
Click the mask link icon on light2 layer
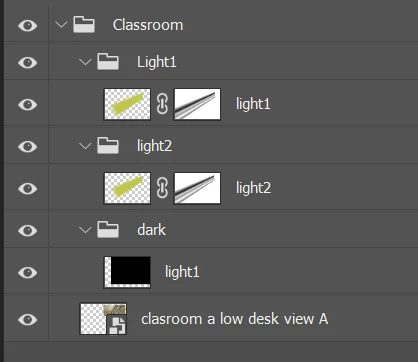coord(162,188)
